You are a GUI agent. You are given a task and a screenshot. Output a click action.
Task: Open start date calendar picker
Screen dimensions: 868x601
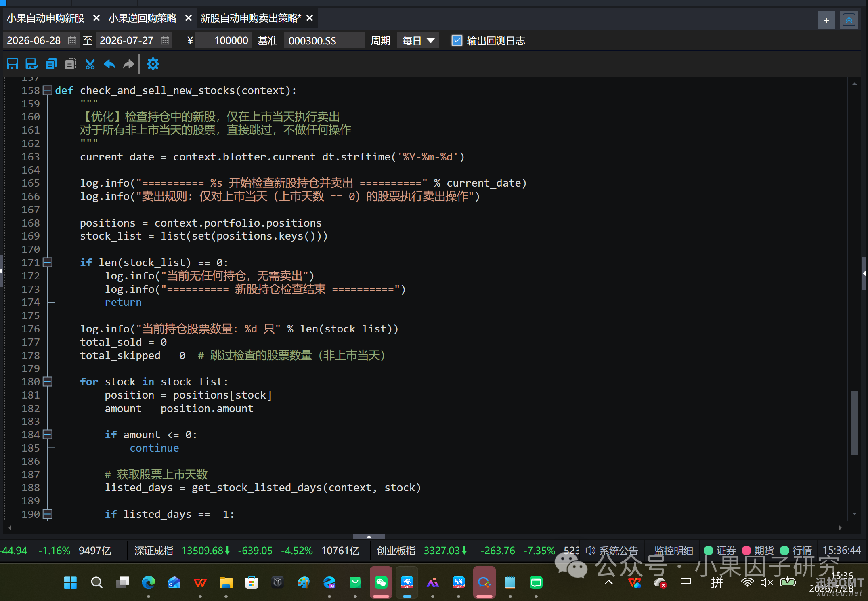[x=72, y=40]
